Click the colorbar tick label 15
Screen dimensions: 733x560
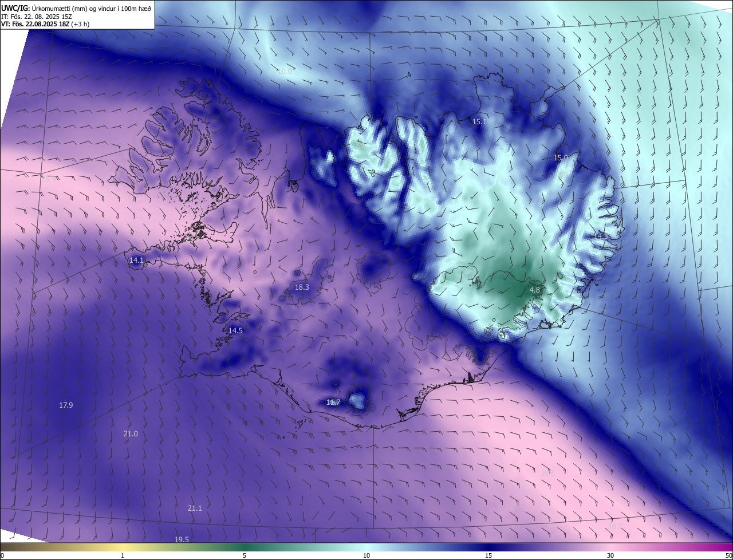(x=488, y=555)
